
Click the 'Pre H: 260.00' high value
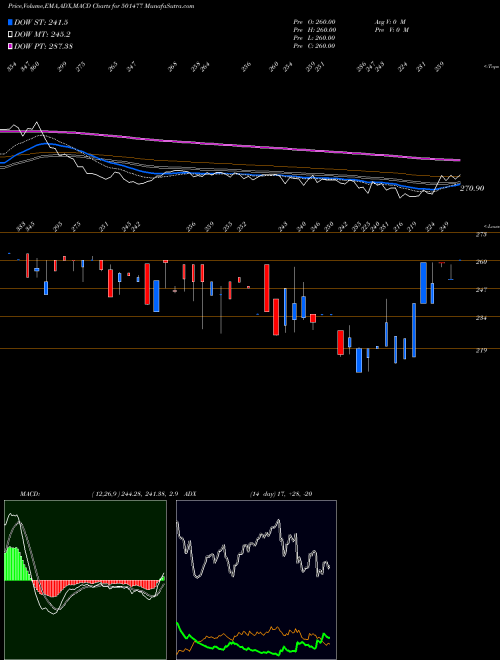pos(314,30)
